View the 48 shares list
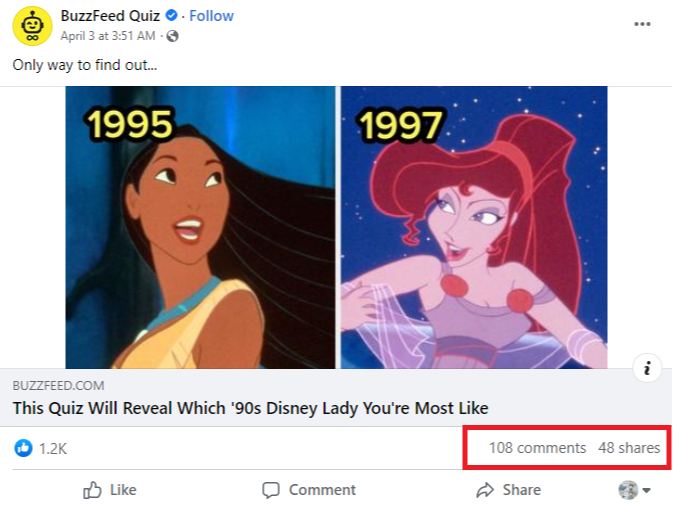 click(629, 448)
